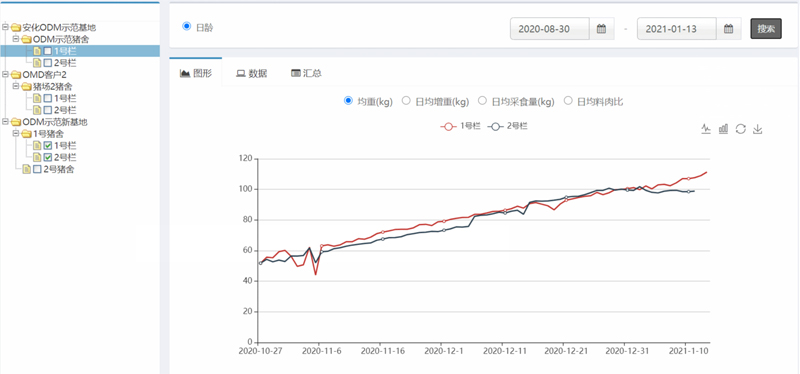800x374 pixels.
Task: Restore chart with refresh icon
Action: tap(741, 129)
